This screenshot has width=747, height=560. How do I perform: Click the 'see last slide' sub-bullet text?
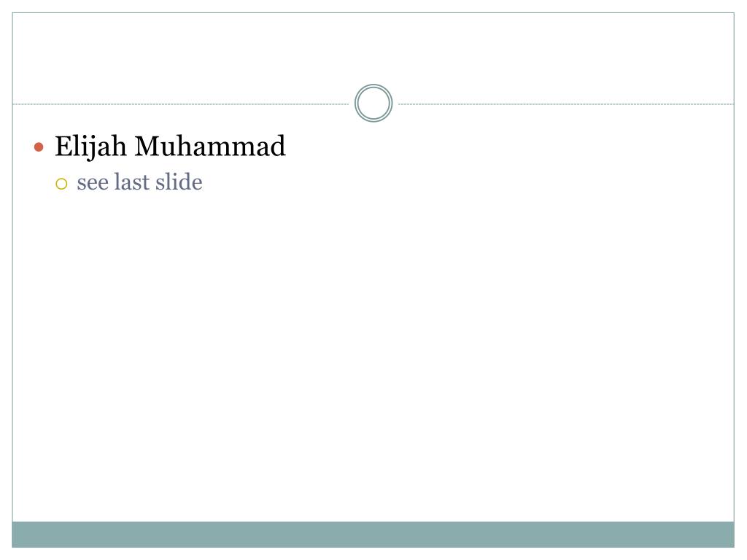pyautogui.click(x=139, y=182)
